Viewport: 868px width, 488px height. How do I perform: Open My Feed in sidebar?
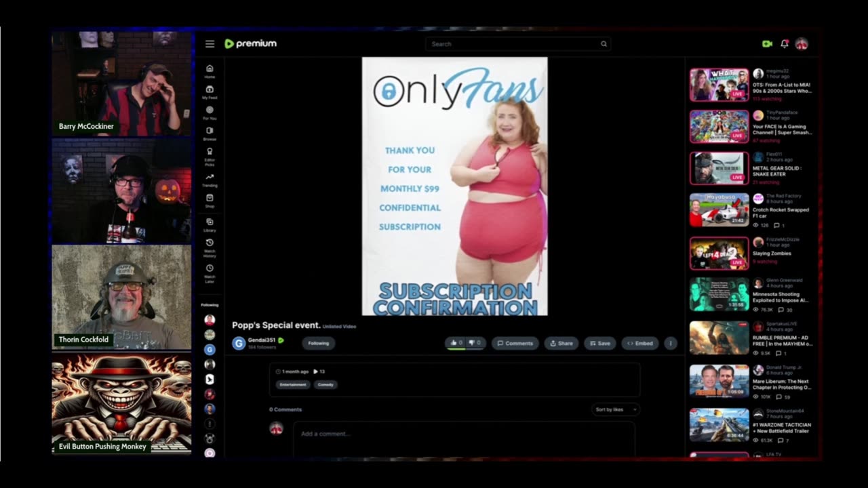click(210, 92)
